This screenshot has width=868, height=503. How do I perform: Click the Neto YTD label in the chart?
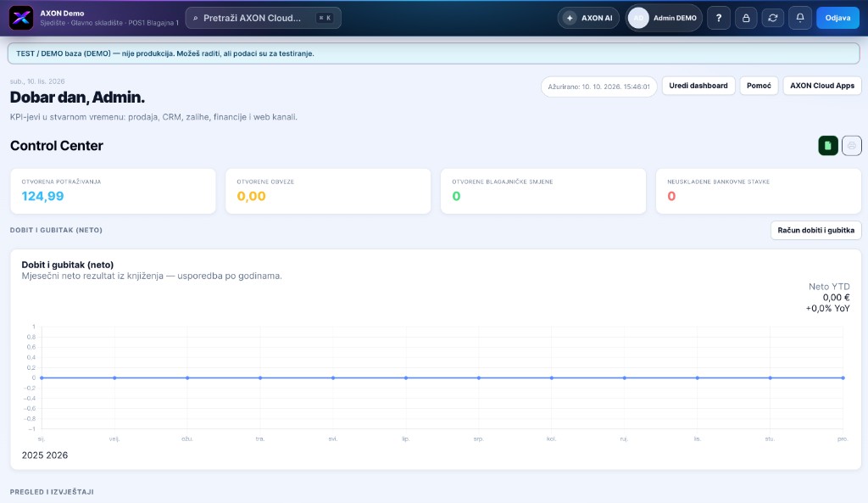[829, 287]
